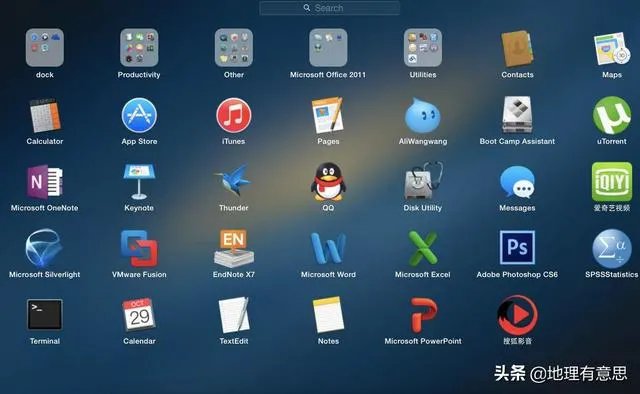Open the QQ penguin app

(328, 182)
